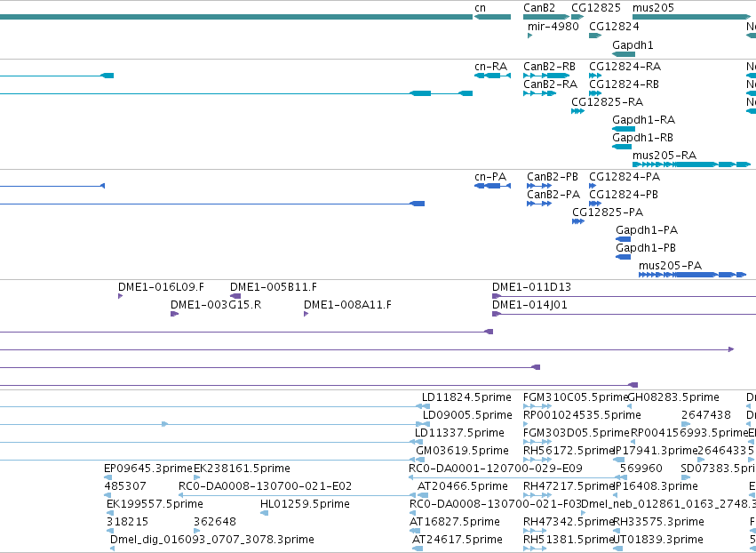Select the CanB2-PA protein label

[x=553, y=195]
